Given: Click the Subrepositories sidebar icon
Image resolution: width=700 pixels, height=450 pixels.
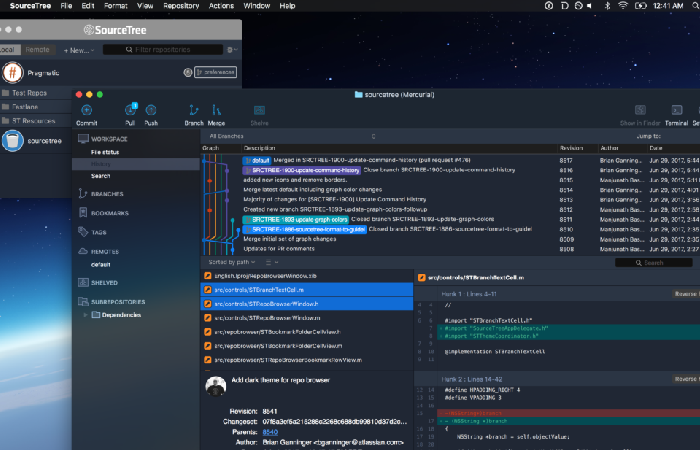Looking at the screenshot, I should tap(83, 301).
